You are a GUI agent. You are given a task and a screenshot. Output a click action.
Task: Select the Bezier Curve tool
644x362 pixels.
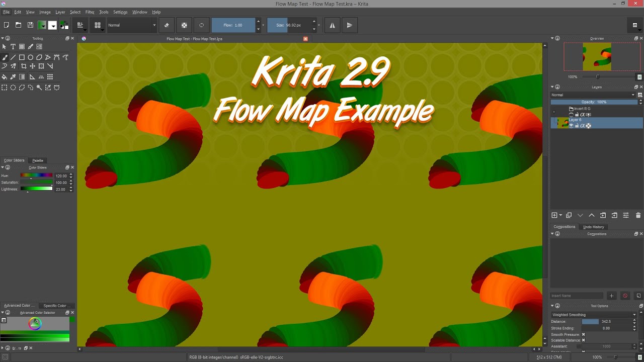coord(57,57)
